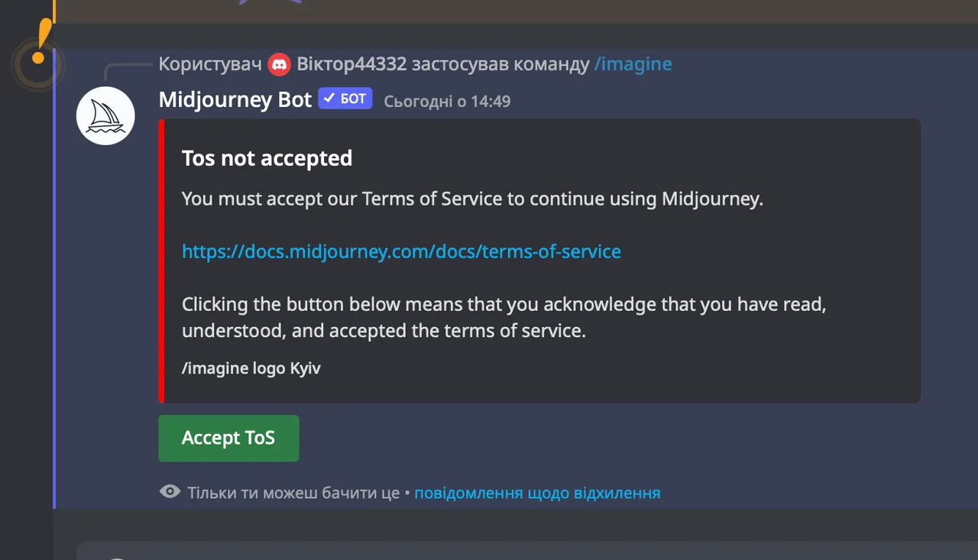Click the БОТ text in the badge
The height and width of the screenshot is (560, 978).
pyautogui.click(x=353, y=99)
